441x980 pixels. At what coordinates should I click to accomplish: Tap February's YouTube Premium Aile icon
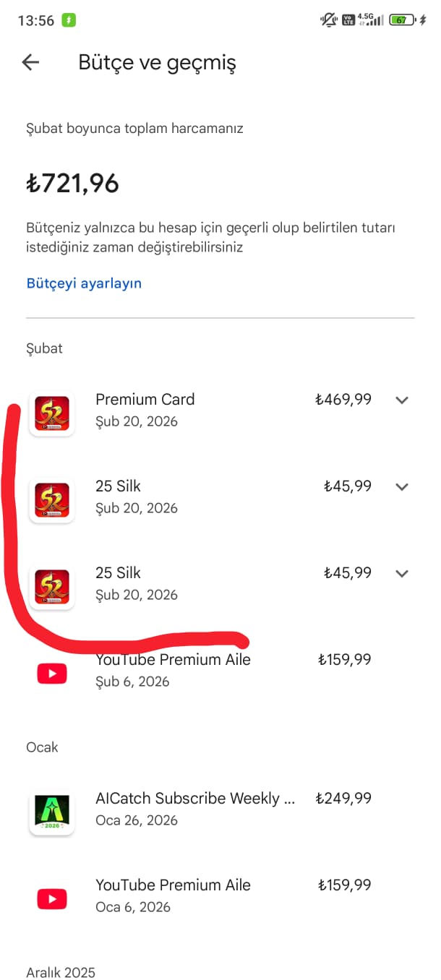tap(52, 674)
